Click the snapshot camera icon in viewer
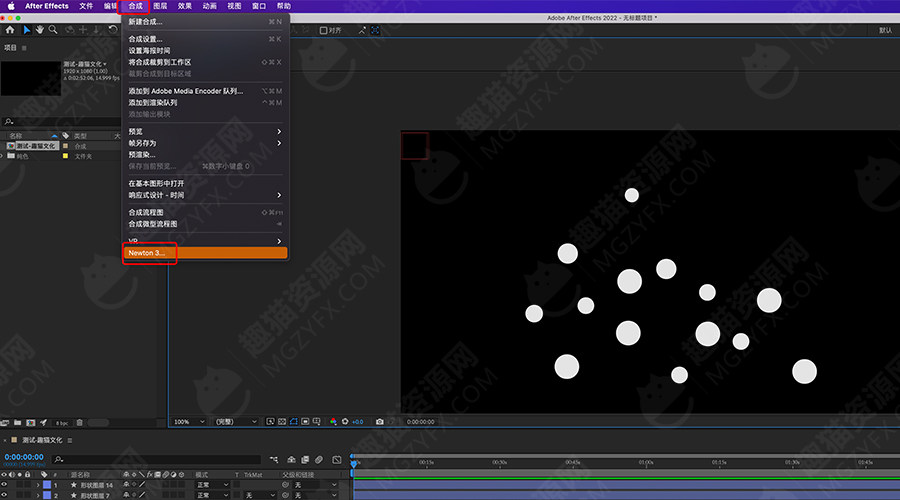This screenshot has height=500, width=900. tap(379, 421)
